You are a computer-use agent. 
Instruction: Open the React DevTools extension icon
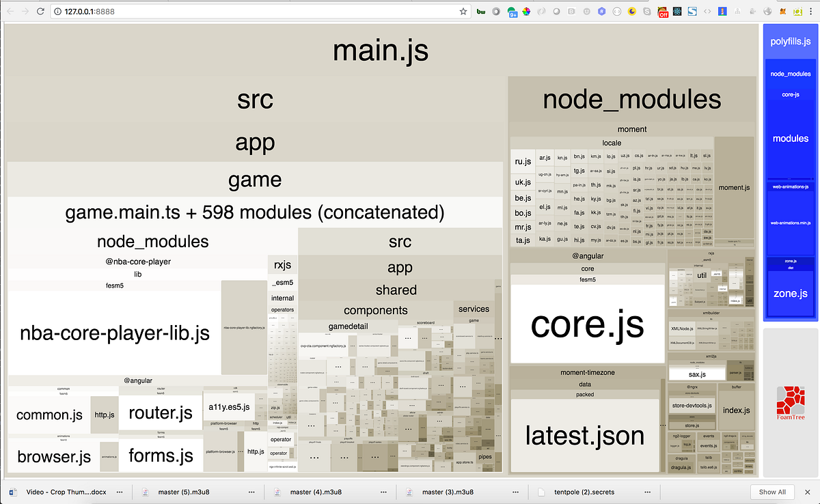(x=676, y=11)
